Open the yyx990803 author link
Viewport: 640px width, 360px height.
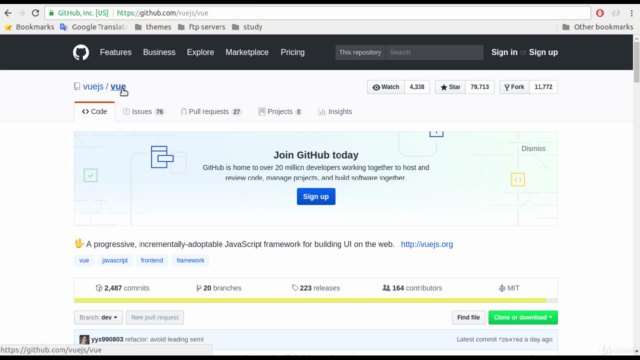[x=107, y=339]
